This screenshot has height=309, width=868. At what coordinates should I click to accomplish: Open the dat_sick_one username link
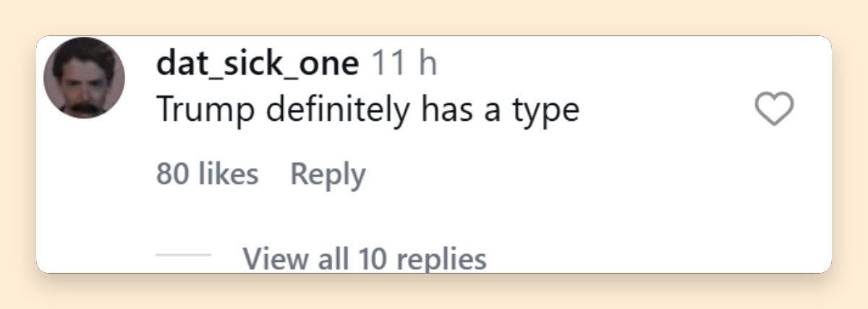pos(258,65)
